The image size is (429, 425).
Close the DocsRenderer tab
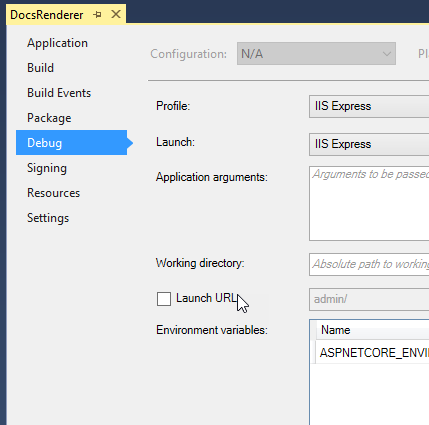click(116, 14)
